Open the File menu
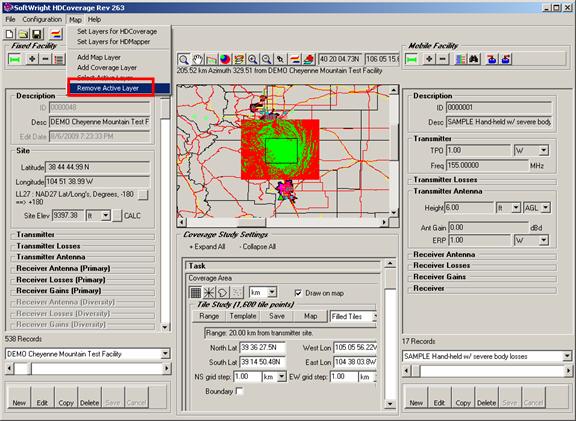This screenshot has width=576, height=421. (x=10, y=19)
